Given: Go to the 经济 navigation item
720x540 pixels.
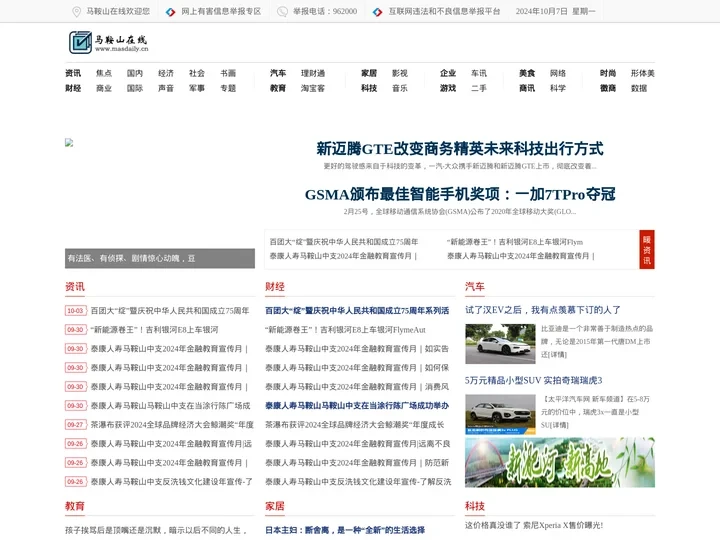Looking at the screenshot, I should 166,73.
